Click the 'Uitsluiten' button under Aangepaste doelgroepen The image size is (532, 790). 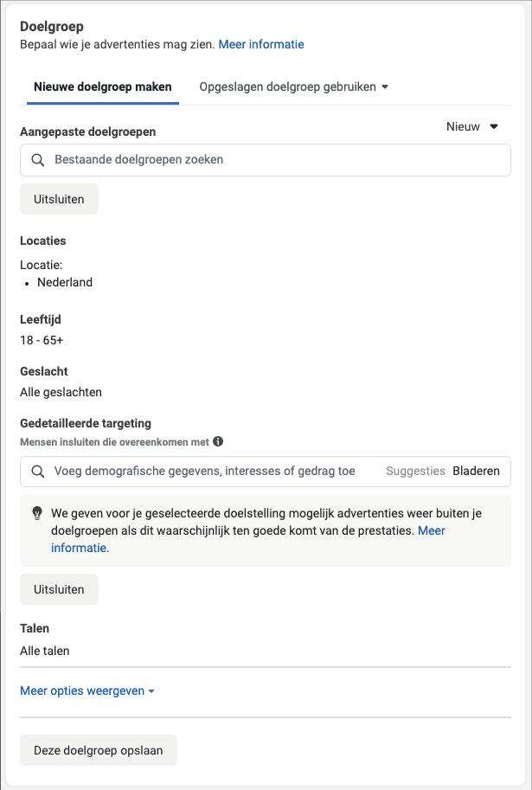point(59,198)
